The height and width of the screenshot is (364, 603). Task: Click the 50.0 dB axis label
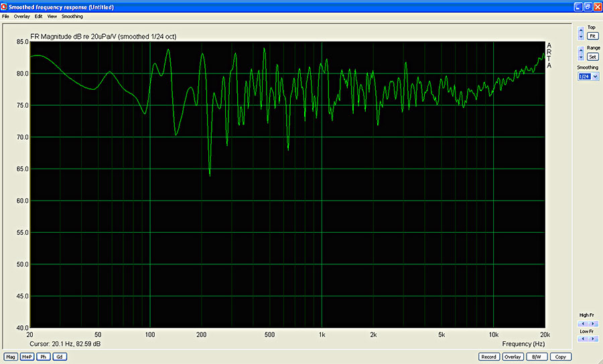point(22,264)
